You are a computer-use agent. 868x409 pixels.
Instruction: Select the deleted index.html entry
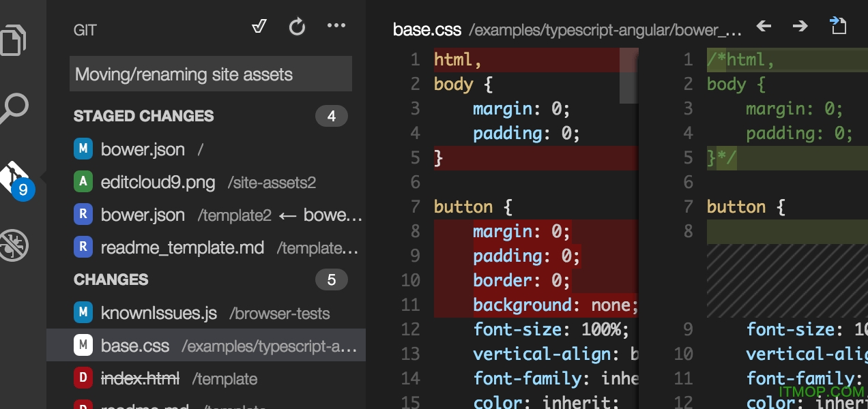point(140,378)
